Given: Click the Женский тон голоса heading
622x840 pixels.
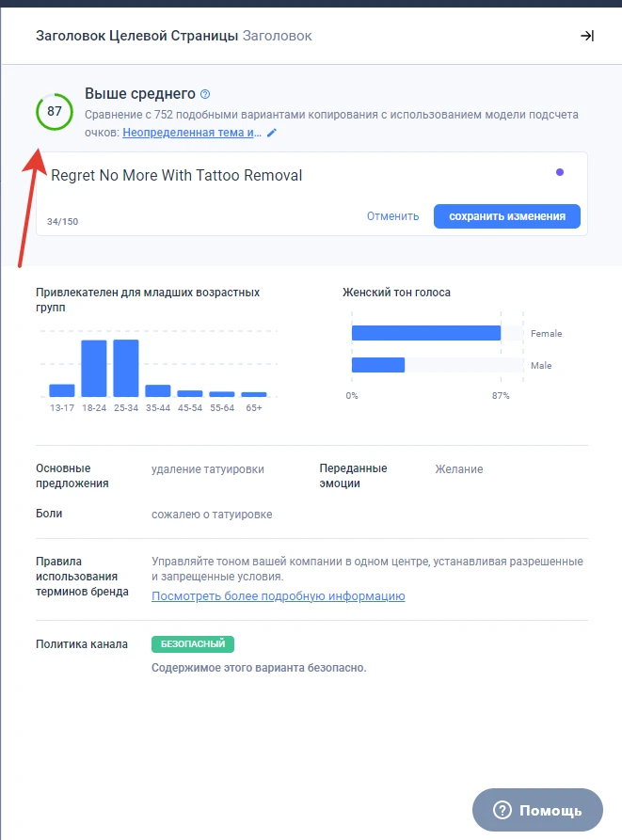Looking at the screenshot, I should tap(396, 293).
